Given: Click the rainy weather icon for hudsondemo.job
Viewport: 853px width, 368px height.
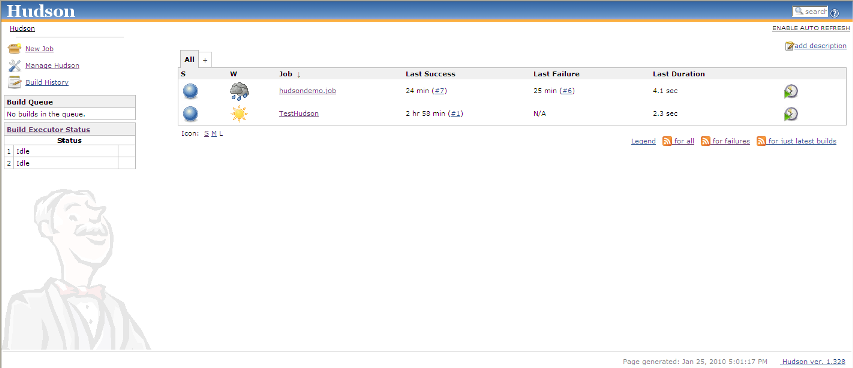Looking at the screenshot, I should (239, 91).
